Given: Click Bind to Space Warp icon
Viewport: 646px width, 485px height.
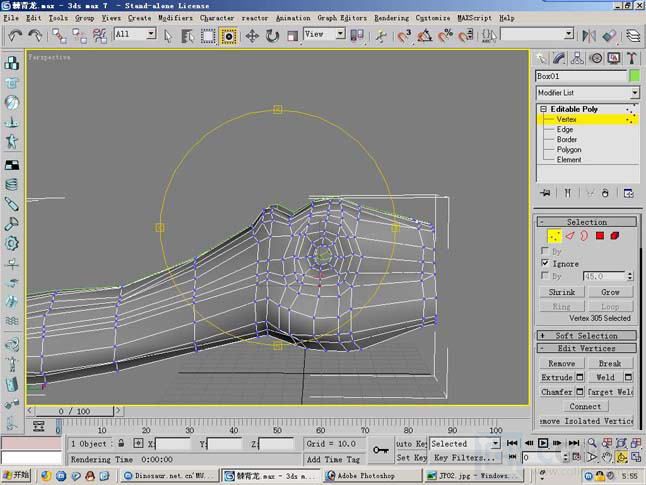Looking at the screenshot, I should (x=99, y=36).
